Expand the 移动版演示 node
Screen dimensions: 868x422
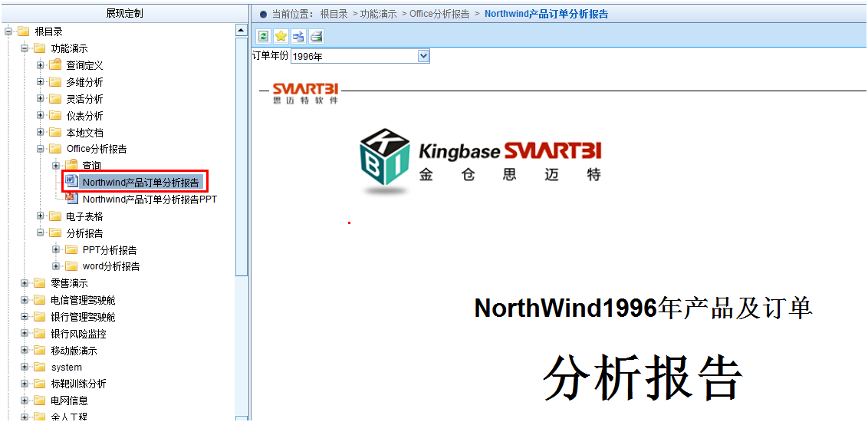click(25, 351)
